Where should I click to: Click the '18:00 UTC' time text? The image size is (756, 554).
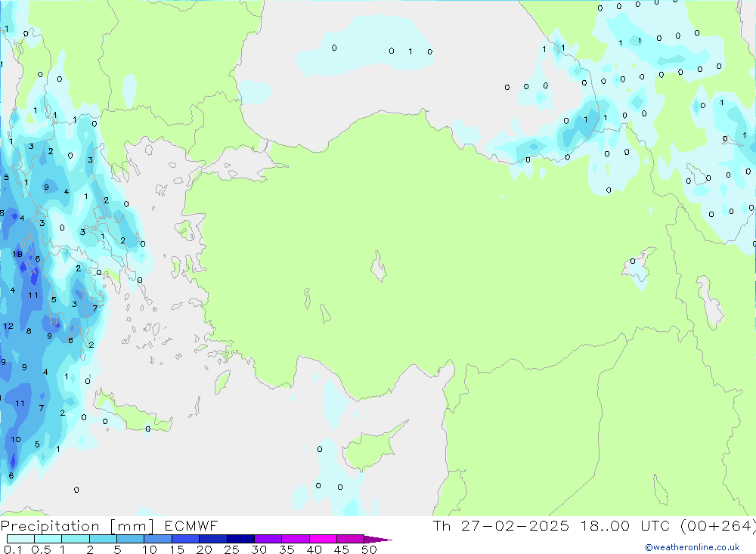[x=625, y=526]
